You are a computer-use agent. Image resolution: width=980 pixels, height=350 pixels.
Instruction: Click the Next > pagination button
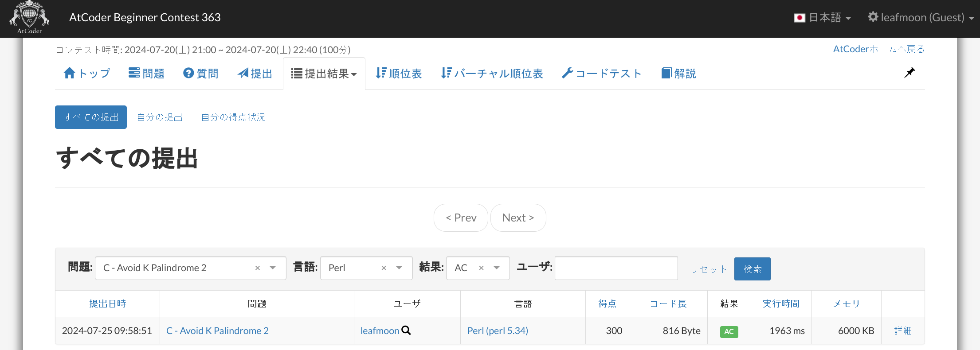518,218
